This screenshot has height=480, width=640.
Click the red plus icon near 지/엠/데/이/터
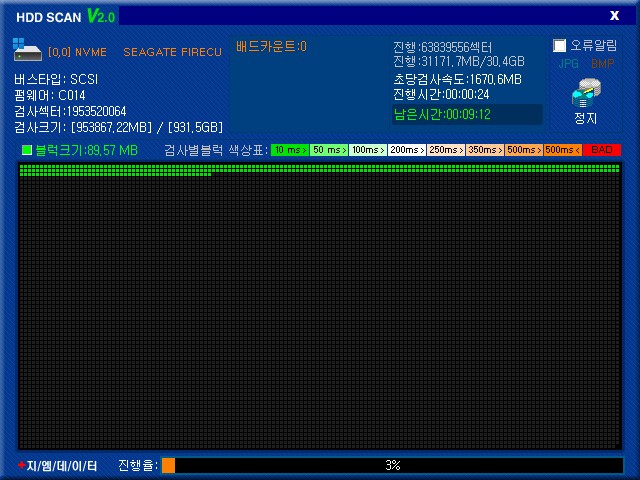click(x=20, y=466)
